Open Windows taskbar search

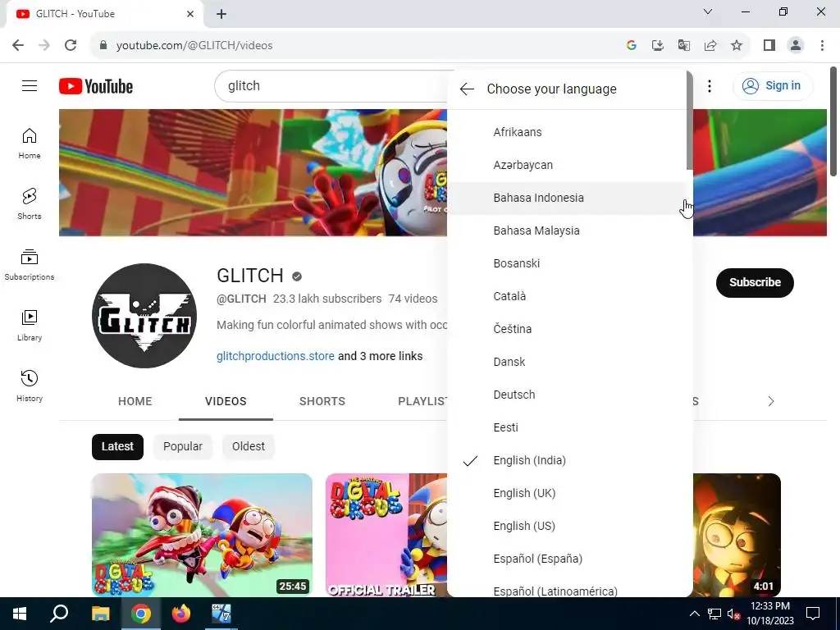click(59, 614)
